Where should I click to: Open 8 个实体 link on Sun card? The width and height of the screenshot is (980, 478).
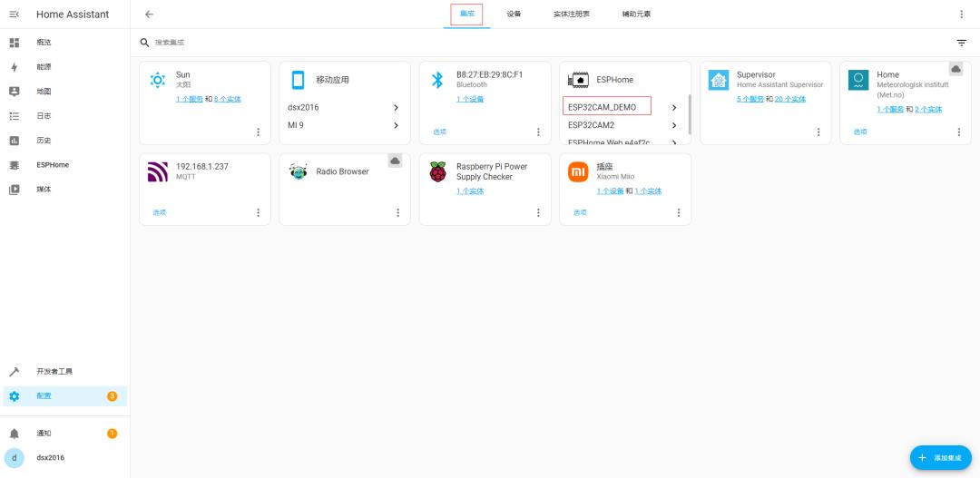point(228,100)
